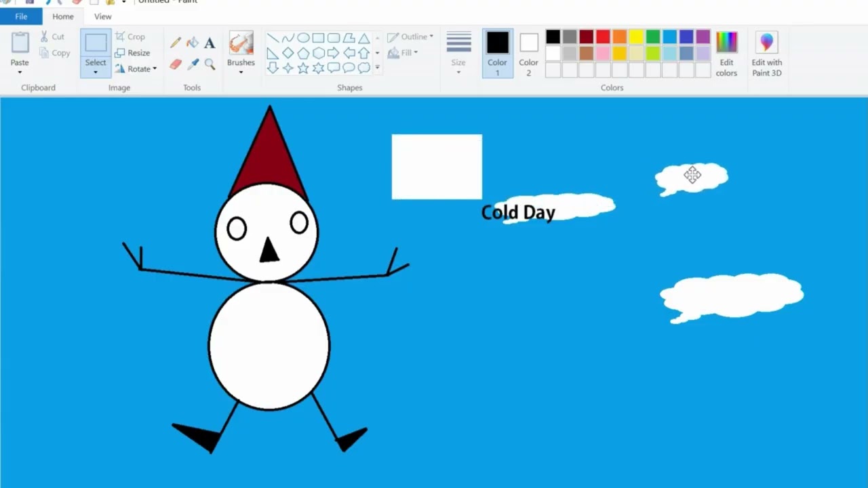Choose the Curve shape
868x488 pixels.
[288, 38]
